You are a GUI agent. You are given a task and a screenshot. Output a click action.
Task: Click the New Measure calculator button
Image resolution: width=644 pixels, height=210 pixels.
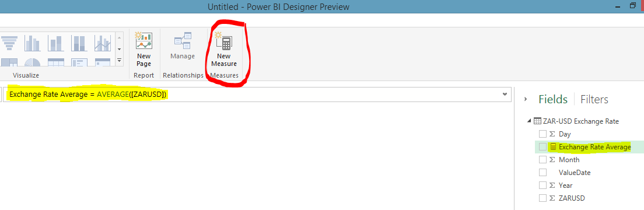click(224, 50)
